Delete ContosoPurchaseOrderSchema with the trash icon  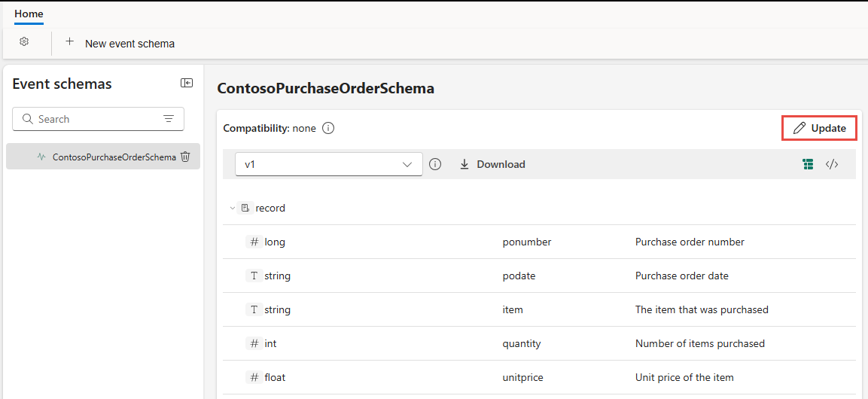[185, 157]
